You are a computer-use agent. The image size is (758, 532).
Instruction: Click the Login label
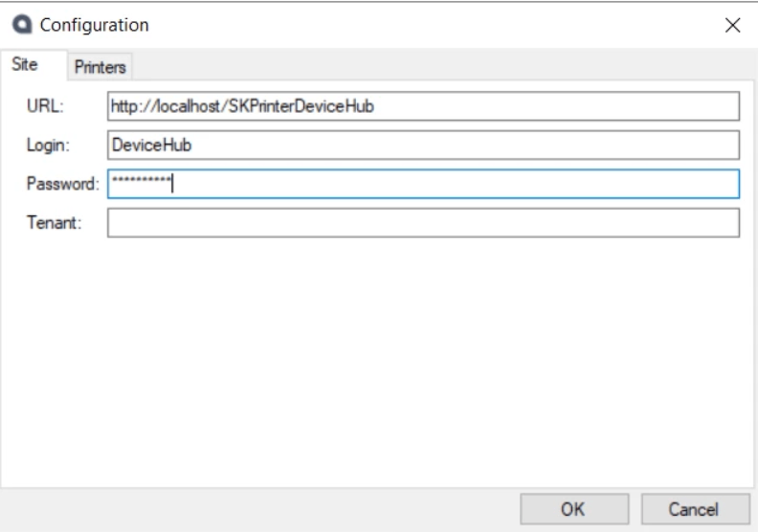(x=48, y=144)
